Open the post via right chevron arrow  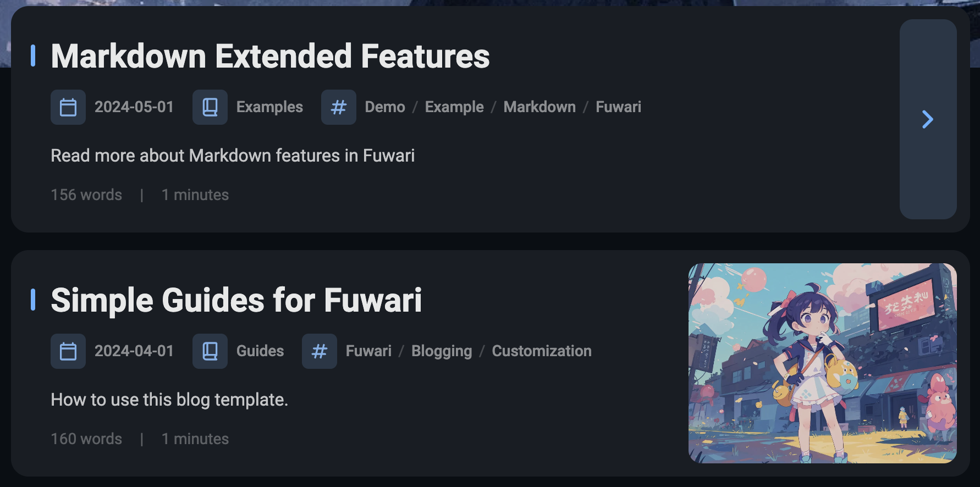tap(928, 119)
